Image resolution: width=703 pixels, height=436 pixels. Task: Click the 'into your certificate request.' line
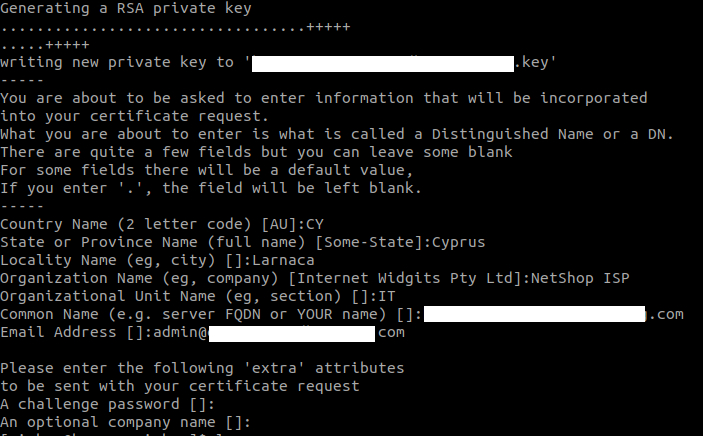point(135,117)
